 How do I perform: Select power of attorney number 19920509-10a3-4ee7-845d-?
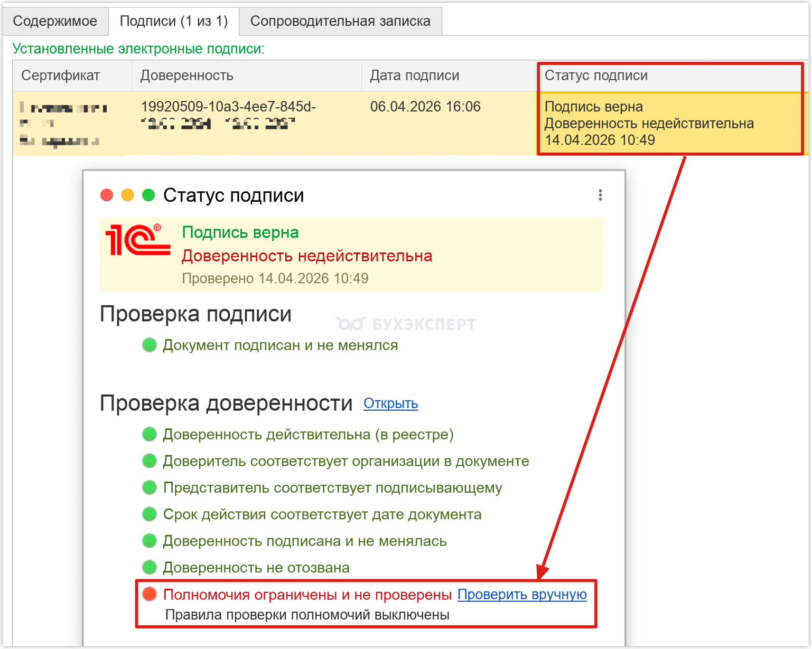(228, 107)
